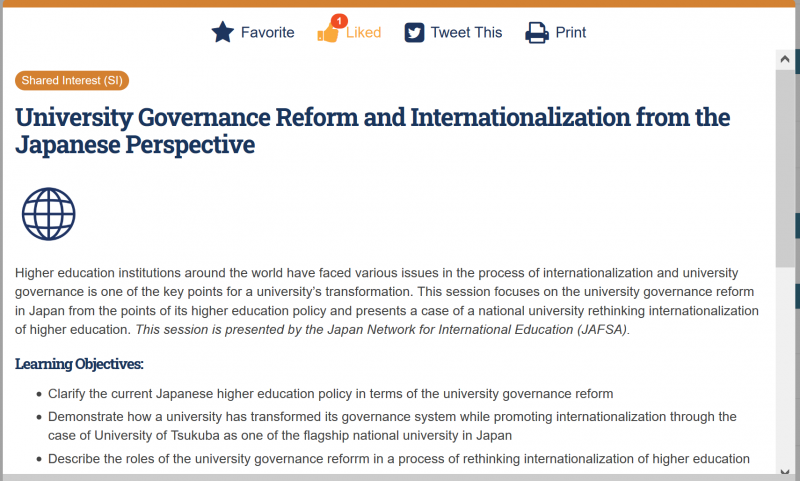The width and height of the screenshot is (800, 481).
Task: Click the italic JAFSA presenter sentence
Action: [x=383, y=330]
